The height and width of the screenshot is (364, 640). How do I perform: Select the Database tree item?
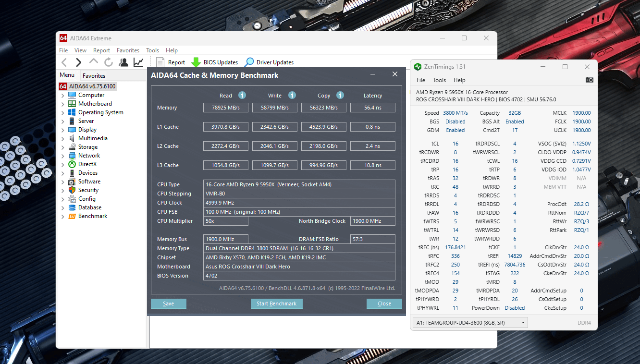click(x=90, y=207)
